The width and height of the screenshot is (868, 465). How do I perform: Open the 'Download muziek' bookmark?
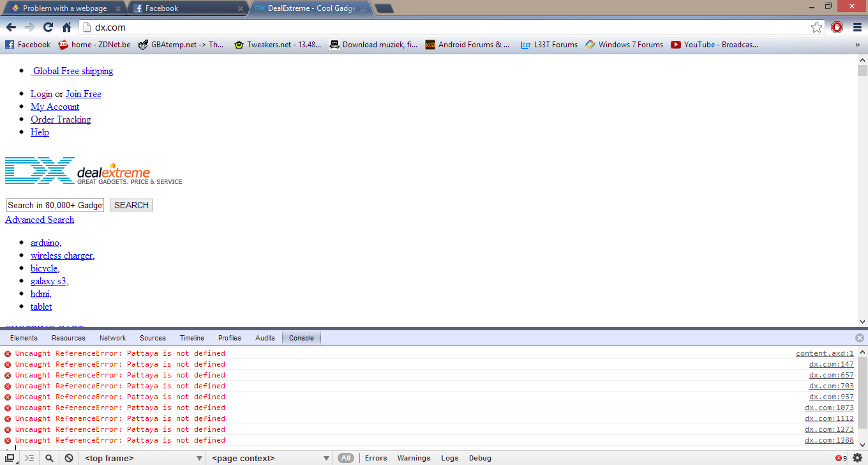coord(373,45)
